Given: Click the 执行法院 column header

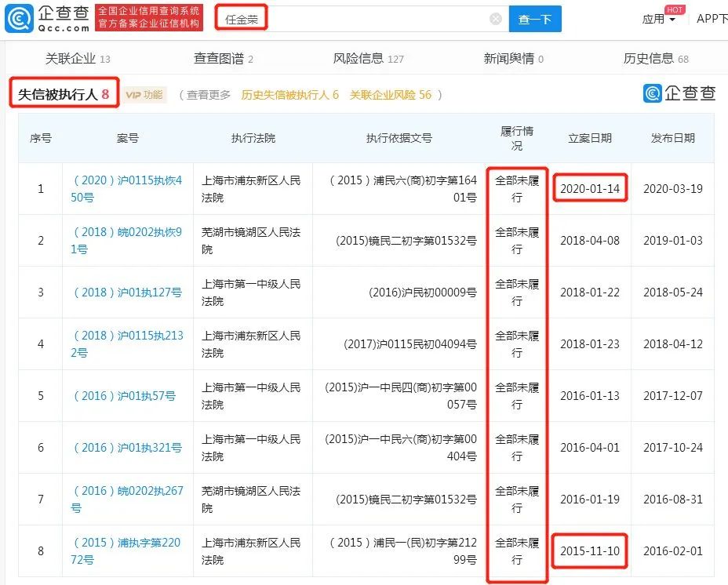Looking at the screenshot, I should 253,138.
